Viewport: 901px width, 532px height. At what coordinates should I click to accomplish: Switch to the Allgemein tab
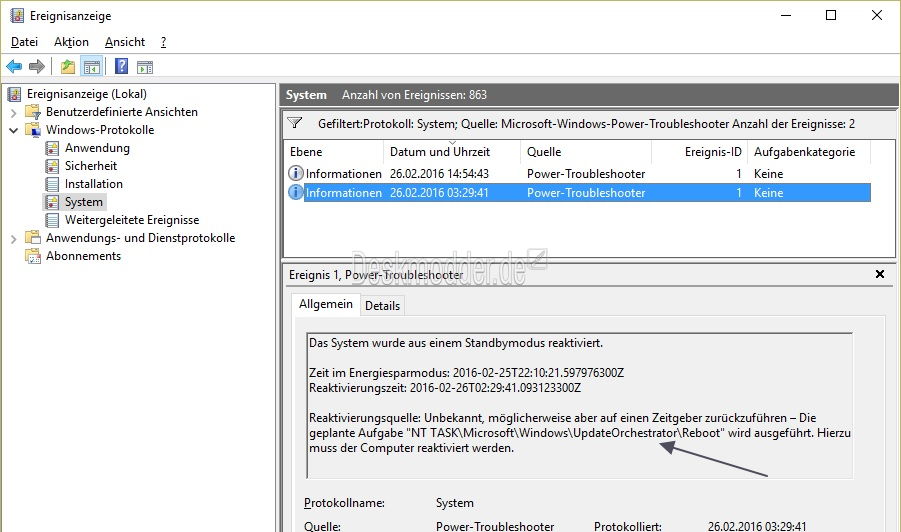[x=326, y=304]
